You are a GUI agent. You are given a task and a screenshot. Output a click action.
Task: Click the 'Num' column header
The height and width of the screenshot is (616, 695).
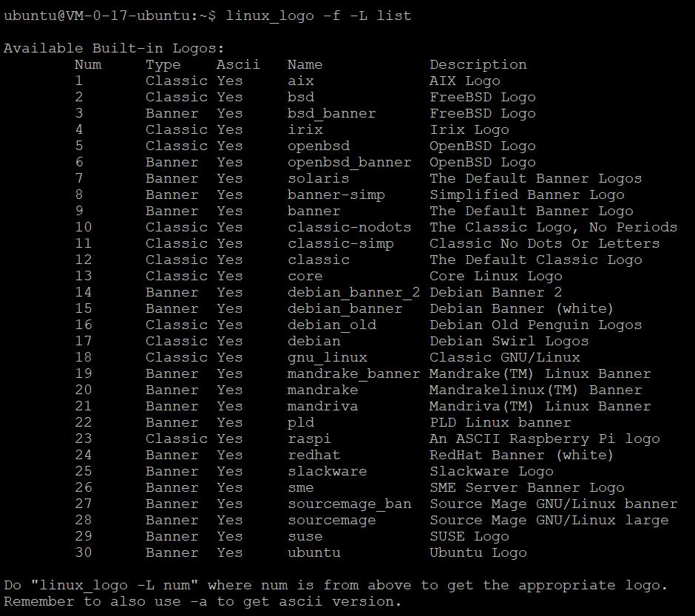point(88,64)
